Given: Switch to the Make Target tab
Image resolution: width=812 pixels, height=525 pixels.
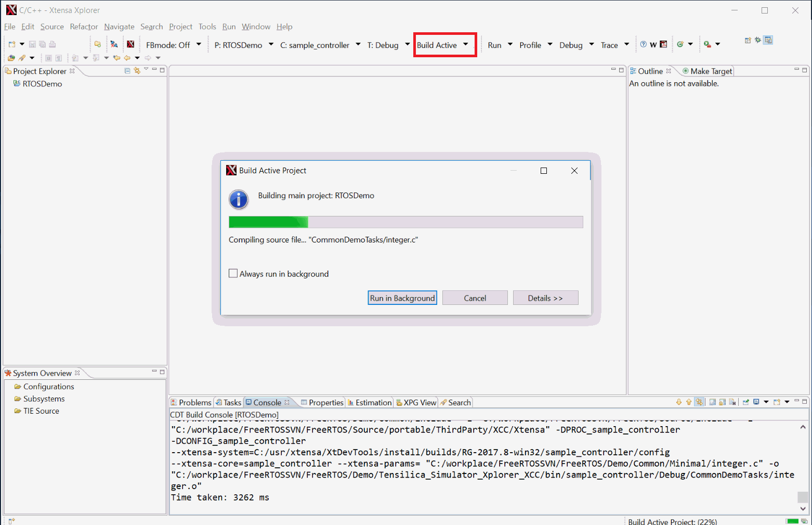Looking at the screenshot, I should (x=708, y=71).
